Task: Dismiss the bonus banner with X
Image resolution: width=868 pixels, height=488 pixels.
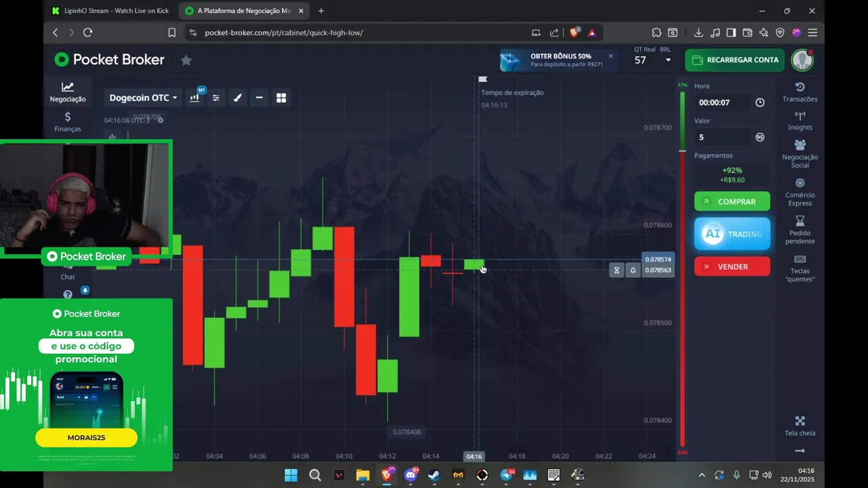Action: 610,56
